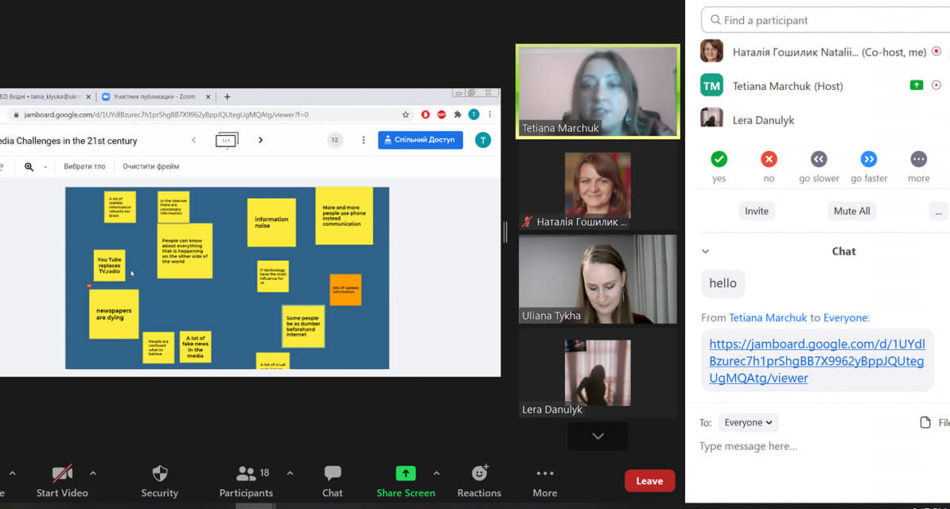The image size is (950, 509).
Task: Click the red no reaction icon
Action: click(768, 159)
